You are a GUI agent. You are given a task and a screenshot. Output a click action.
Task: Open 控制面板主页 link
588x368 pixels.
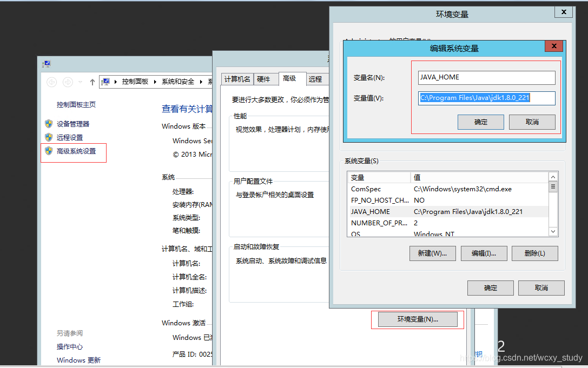click(x=76, y=104)
